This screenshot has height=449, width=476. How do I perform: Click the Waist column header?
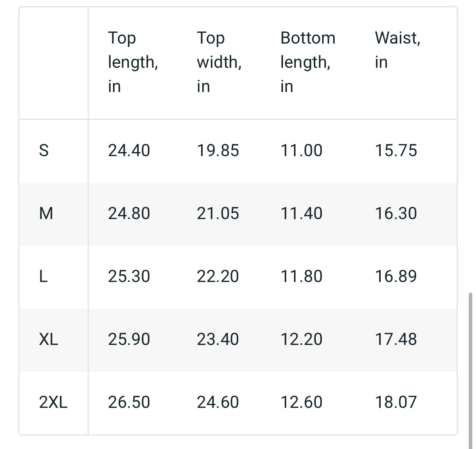[397, 50]
